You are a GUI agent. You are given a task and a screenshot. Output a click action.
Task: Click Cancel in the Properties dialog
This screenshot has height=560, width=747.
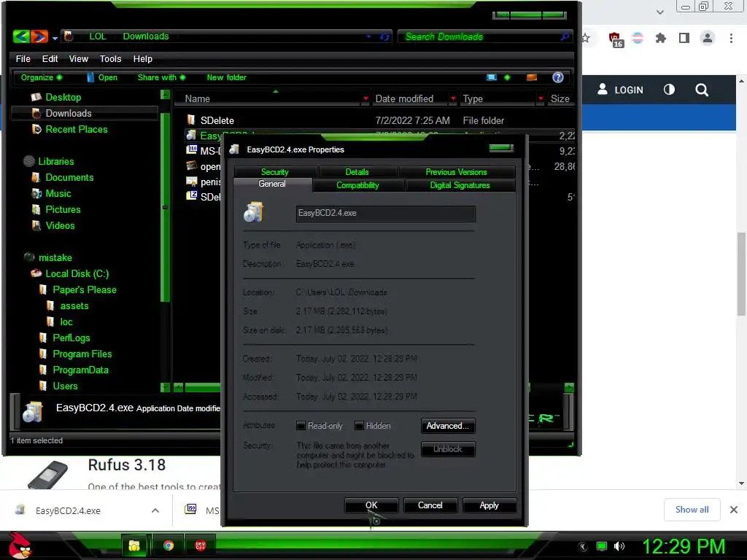430,506
